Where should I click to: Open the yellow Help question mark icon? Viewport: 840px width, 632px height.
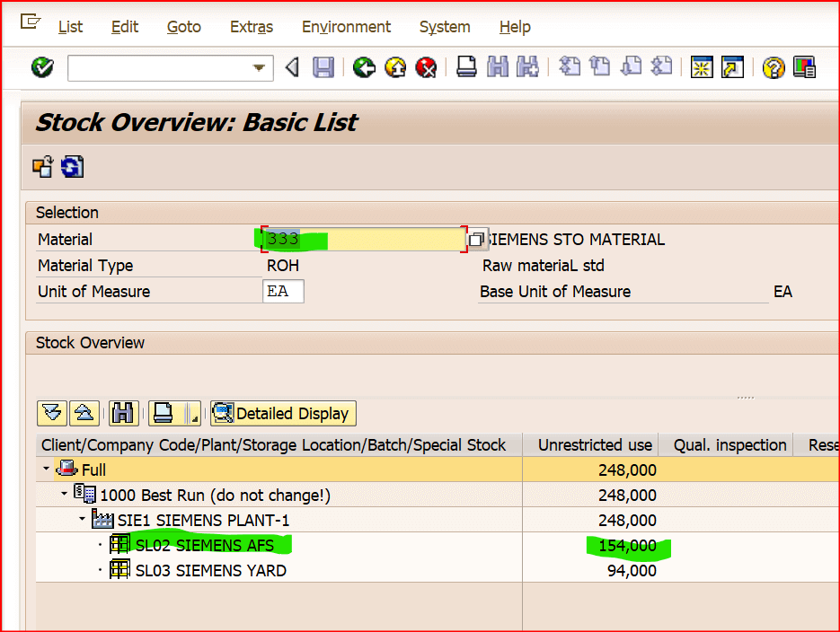[x=773, y=68]
